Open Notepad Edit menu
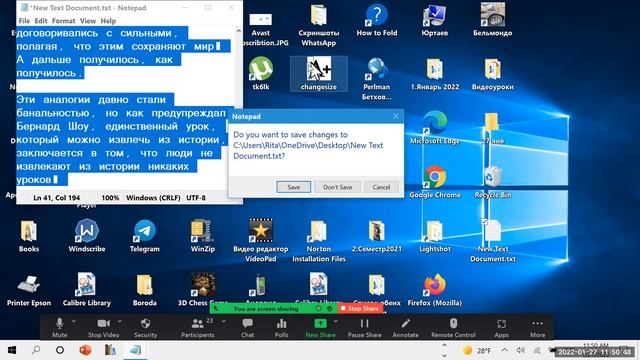Viewport: 640px width, 360px height. 41,21
